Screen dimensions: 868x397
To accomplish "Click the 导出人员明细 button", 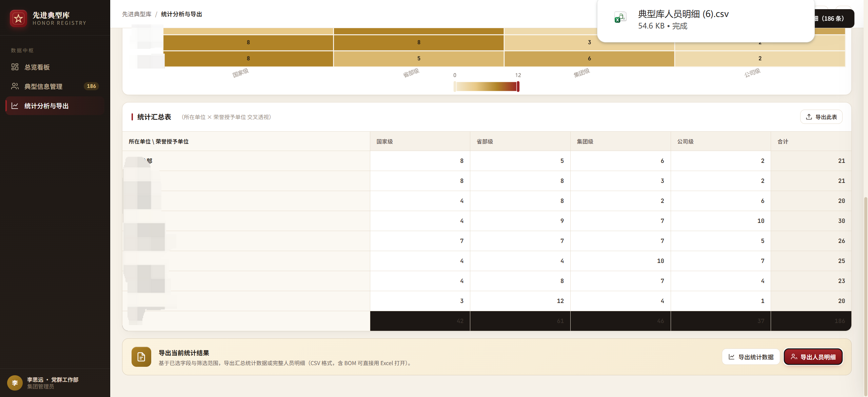I will [x=813, y=357].
